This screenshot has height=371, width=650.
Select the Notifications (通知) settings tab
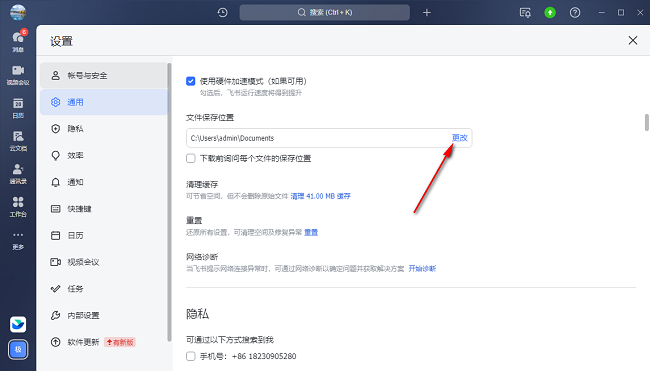point(104,182)
